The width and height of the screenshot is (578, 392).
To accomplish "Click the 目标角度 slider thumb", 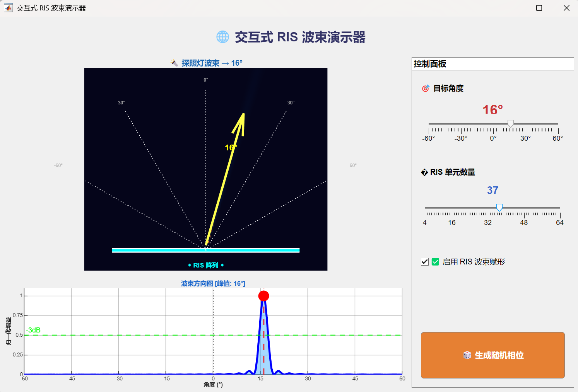I will tap(511, 123).
